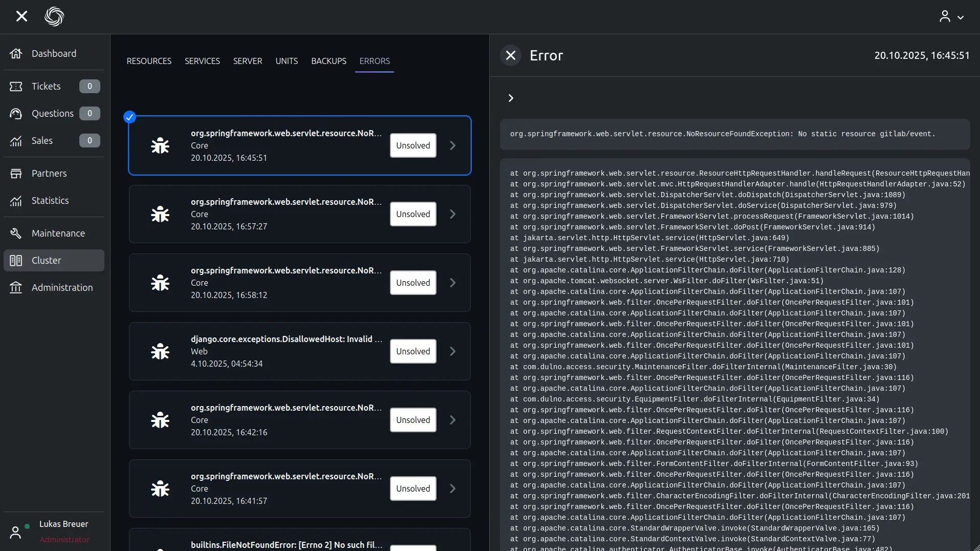Click the Maintenance wrench icon
The height and width of the screenshot is (551, 980).
pos(16,234)
